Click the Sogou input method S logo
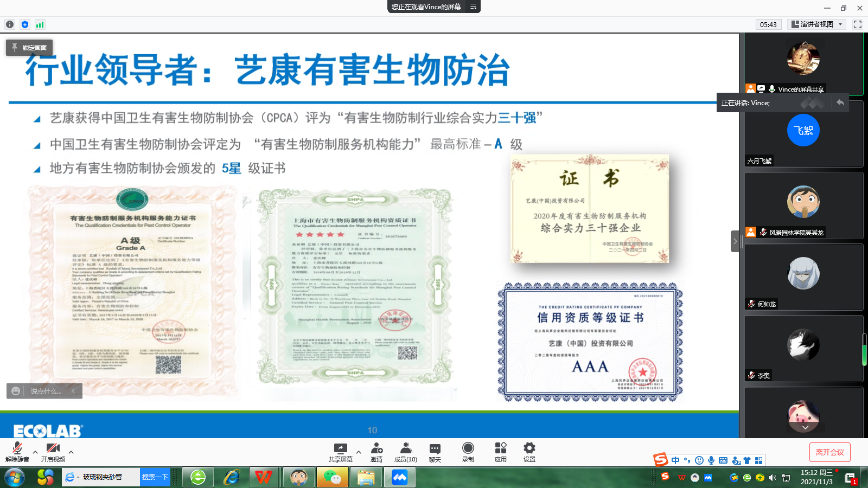Viewport: 868px width, 488px height. (661, 460)
